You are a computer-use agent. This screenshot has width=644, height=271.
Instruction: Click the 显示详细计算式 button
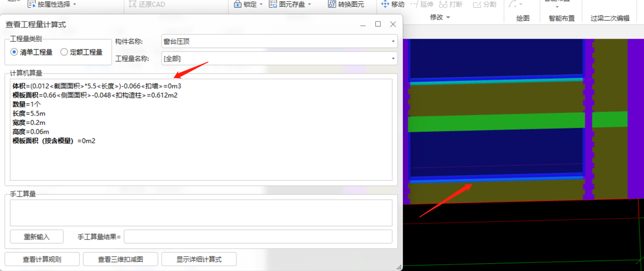[199, 259]
